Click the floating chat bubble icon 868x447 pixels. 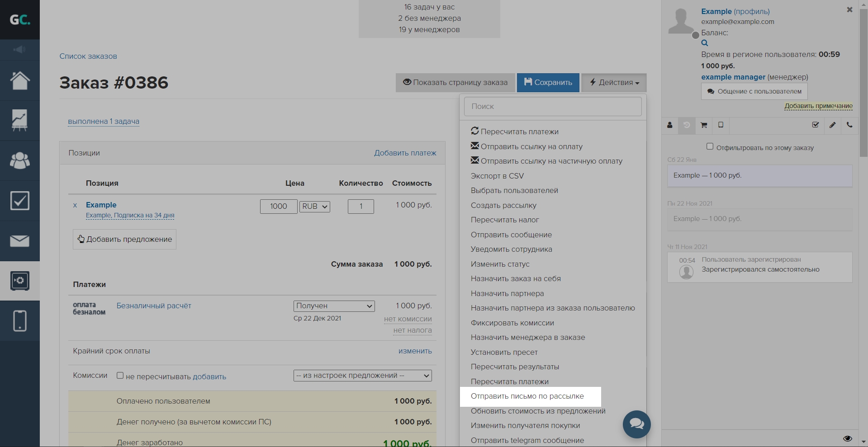pyautogui.click(x=636, y=424)
